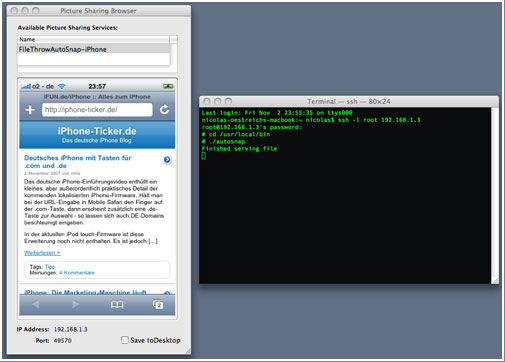Minimize the Terminal window
This screenshot has width=505, height=362.
217,101
